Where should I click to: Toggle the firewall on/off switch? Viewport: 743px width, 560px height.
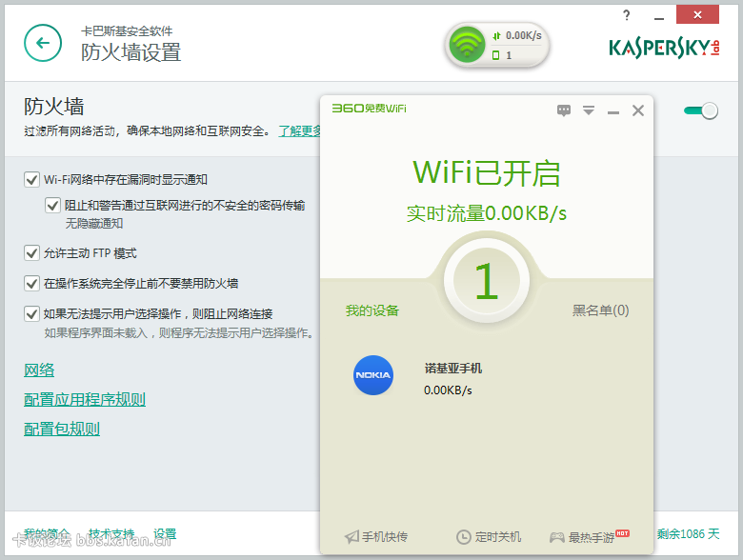click(x=701, y=110)
